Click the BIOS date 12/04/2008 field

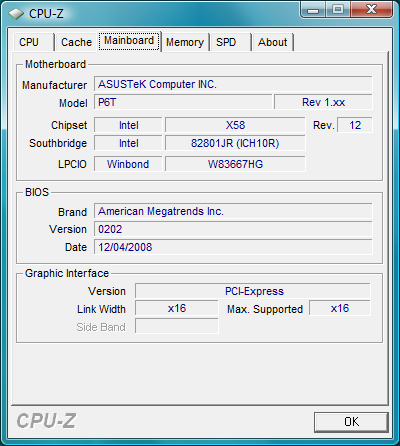pyautogui.click(x=233, y=247)
